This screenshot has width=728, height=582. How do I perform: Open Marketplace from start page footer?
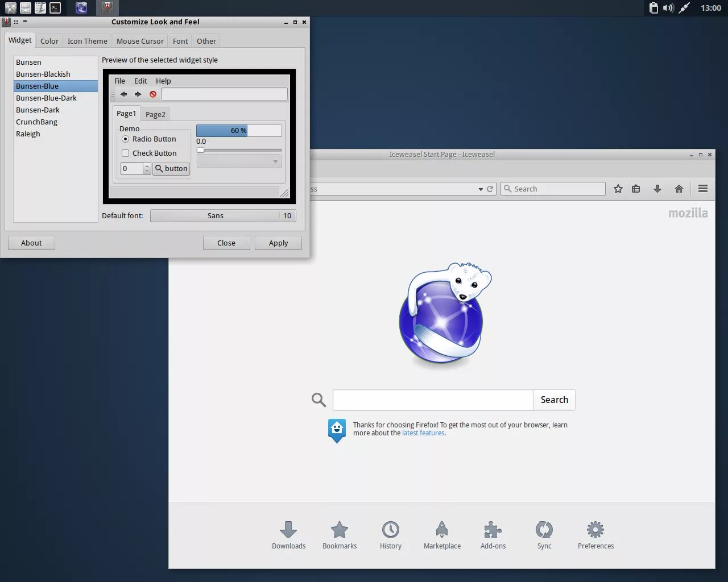(x=442, y=535)
